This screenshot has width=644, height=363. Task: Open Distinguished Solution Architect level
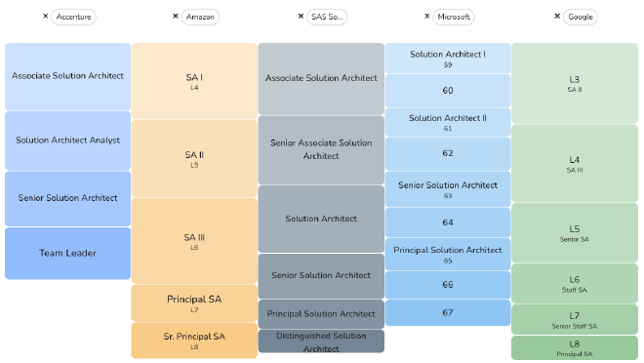(x=321, y=342)
